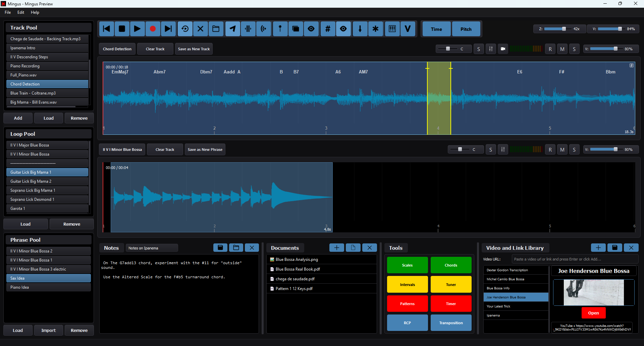Open the Scales tool
This screenshot has width=644, height=346.
(407, 265)
